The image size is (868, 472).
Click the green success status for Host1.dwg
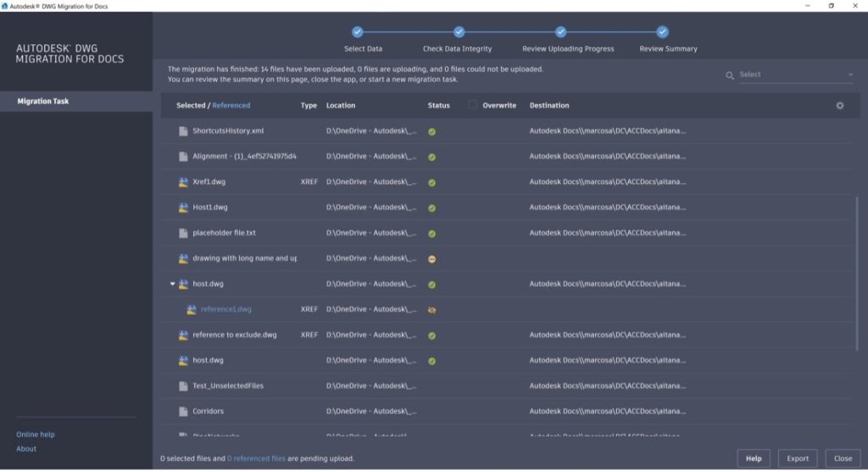tap(431, 208)
